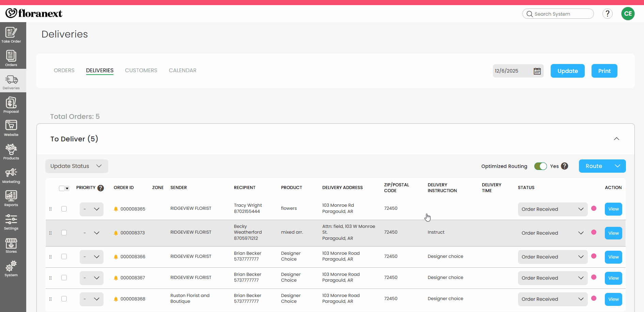Screen dimensions: 644x312
Task: Open Reports in sidebar
Action: point(11,198)
